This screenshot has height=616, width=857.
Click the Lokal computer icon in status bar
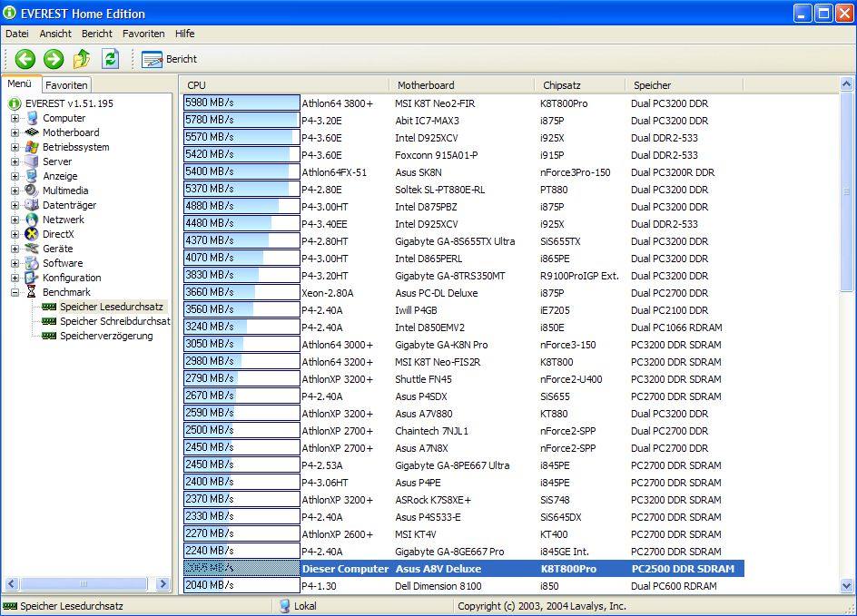click(x=284, y=606)
